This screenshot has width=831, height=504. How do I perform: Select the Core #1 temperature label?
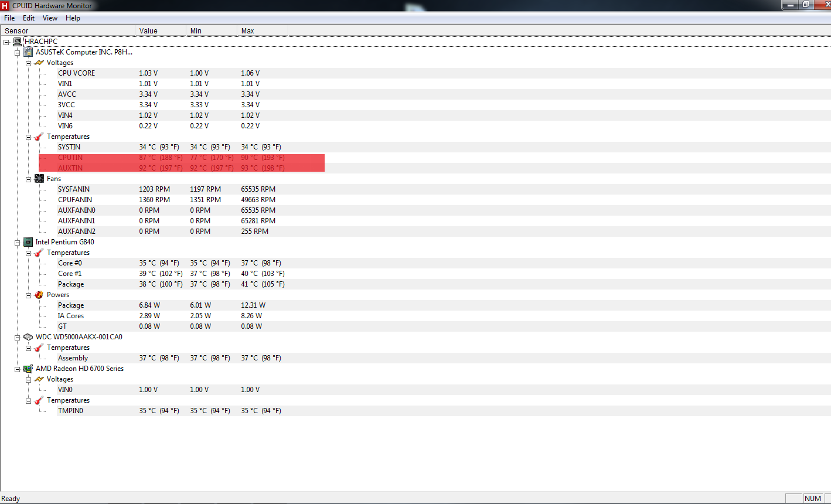click(x=70, y=274)
